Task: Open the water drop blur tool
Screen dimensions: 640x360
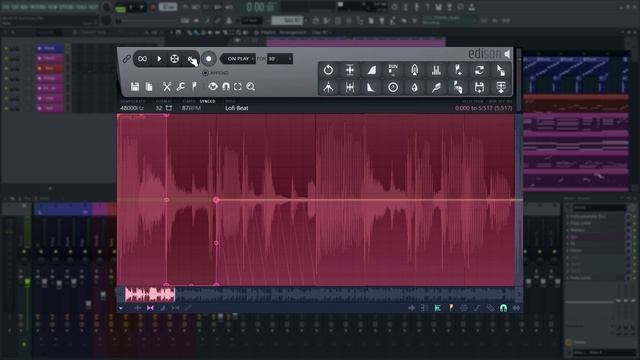Action: click(415, 87)
